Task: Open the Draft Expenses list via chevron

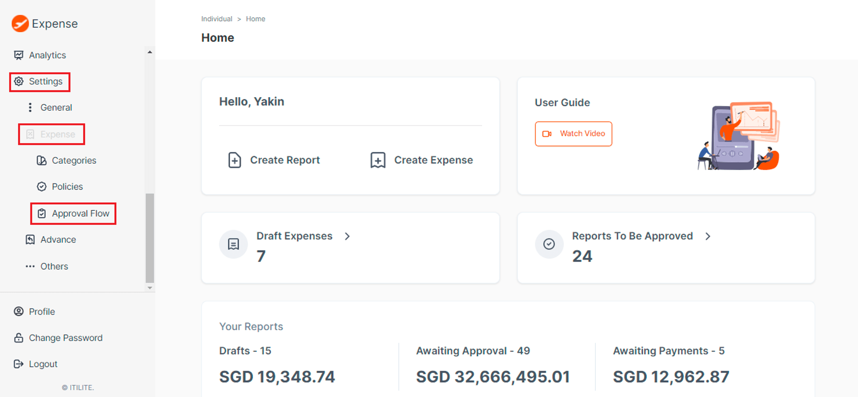Action: pos(347,236)
